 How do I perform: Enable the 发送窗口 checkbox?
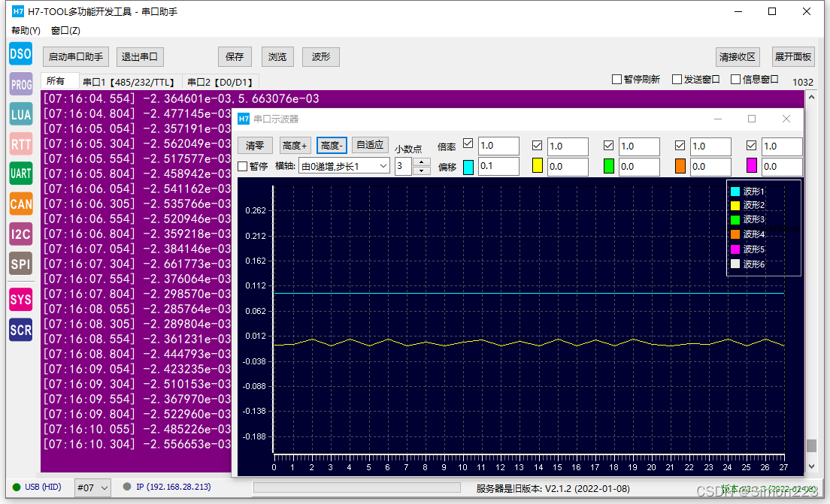677,80
